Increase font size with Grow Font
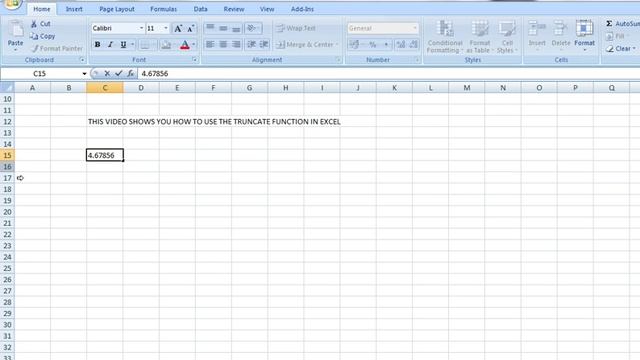The image size is (640, 360). 178,28
